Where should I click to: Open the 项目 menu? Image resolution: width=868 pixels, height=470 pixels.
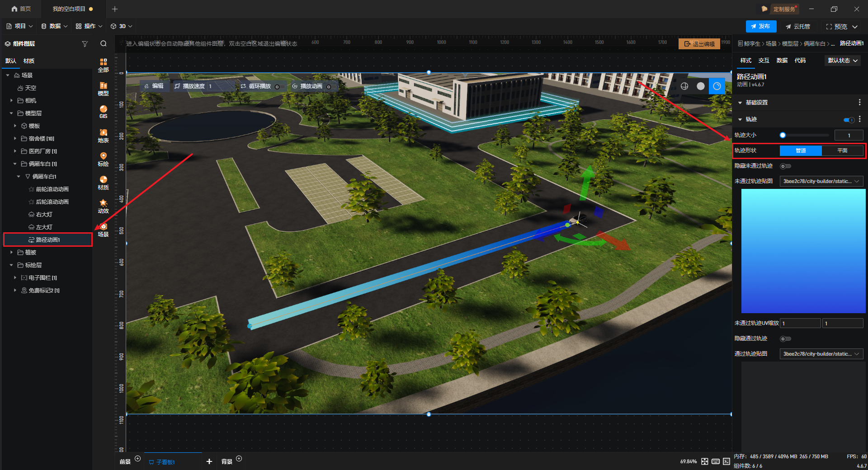pos(19,26)
